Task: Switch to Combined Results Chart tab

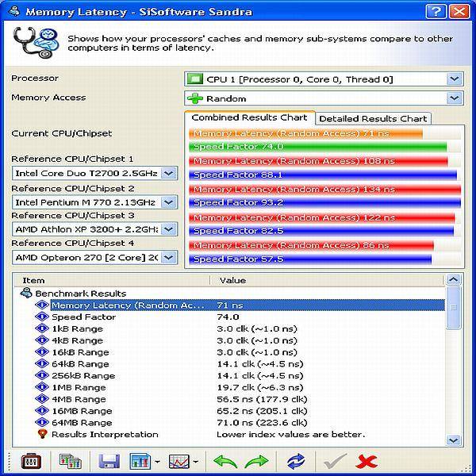Action: (x=250, y=117)
